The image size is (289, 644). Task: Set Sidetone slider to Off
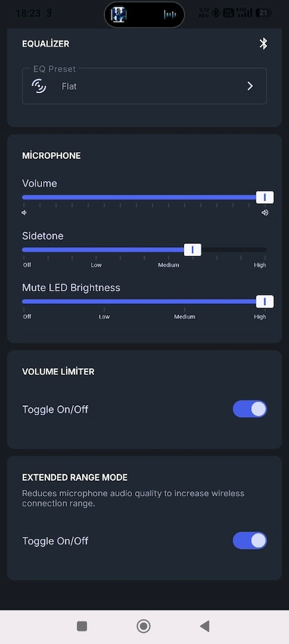click(x=24, y=250)
